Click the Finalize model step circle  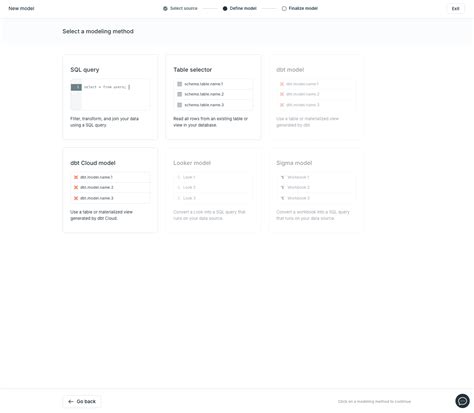pos(284,8)
